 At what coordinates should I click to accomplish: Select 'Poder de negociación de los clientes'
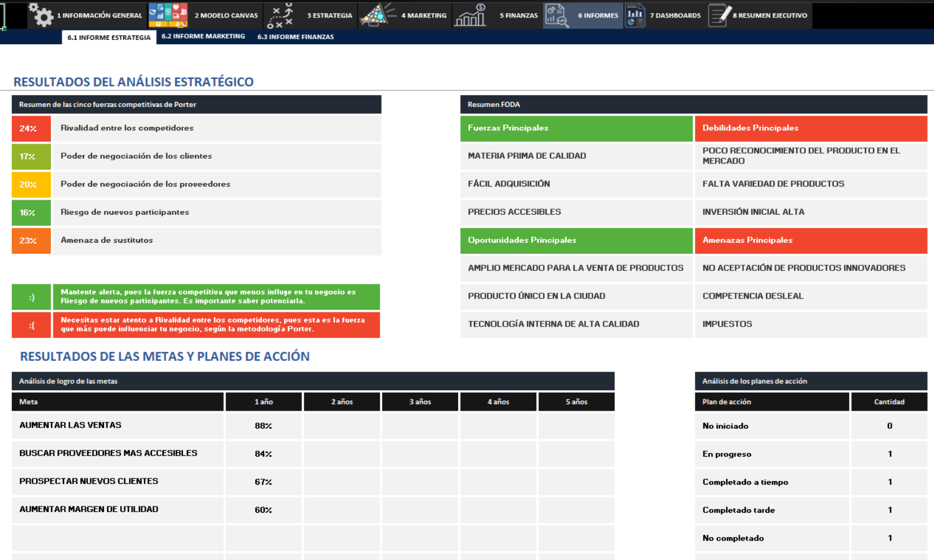pyautogui.click(x=217, y=157)
